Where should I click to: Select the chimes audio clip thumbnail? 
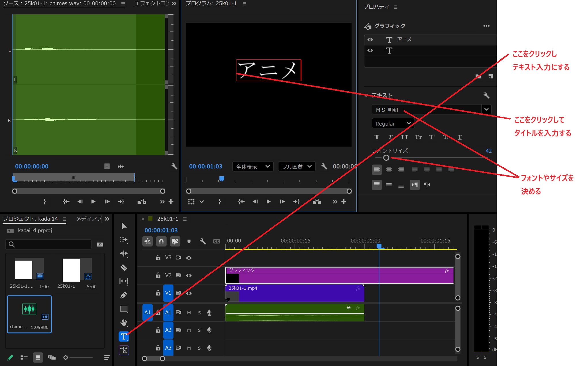(x=29, y=309)
